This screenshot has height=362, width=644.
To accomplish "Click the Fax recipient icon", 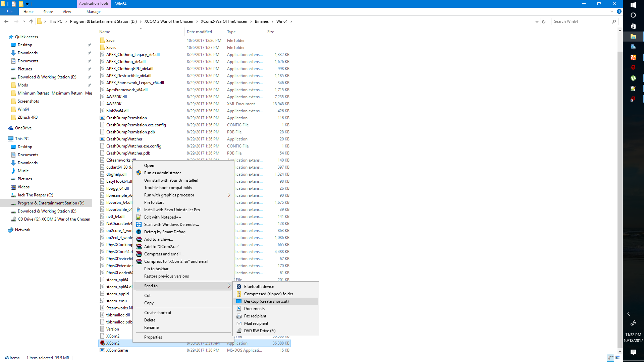I will [x=239, y=316].
